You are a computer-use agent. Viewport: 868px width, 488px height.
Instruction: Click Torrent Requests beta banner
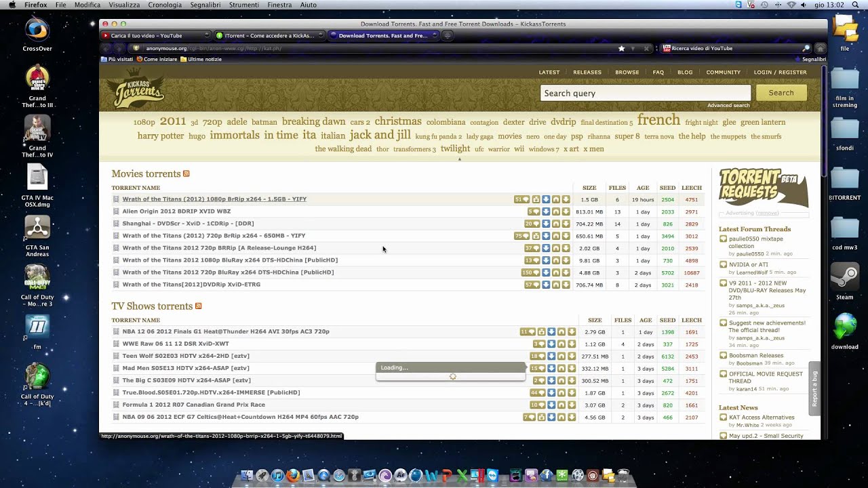pyautogui.click(x=764, y=187)
